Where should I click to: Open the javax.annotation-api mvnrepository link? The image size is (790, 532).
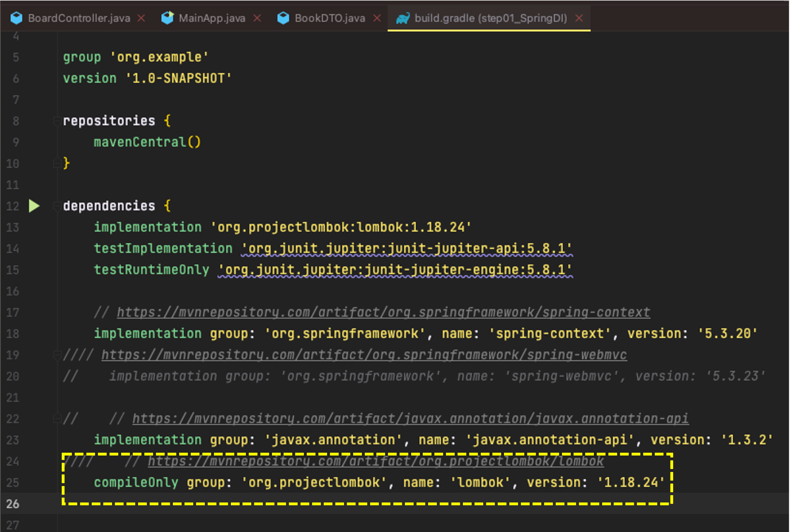[x=410, y=419]
